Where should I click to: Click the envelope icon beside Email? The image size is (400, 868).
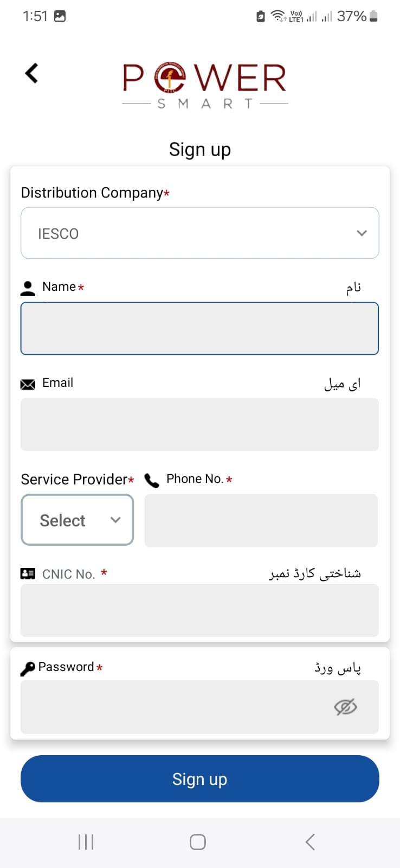coord(28,384)
